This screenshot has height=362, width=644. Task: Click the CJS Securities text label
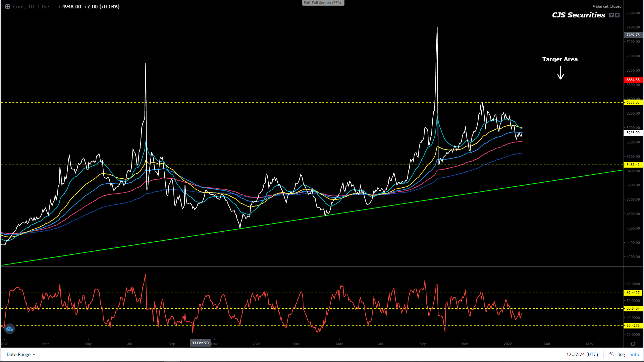(579, 15)
